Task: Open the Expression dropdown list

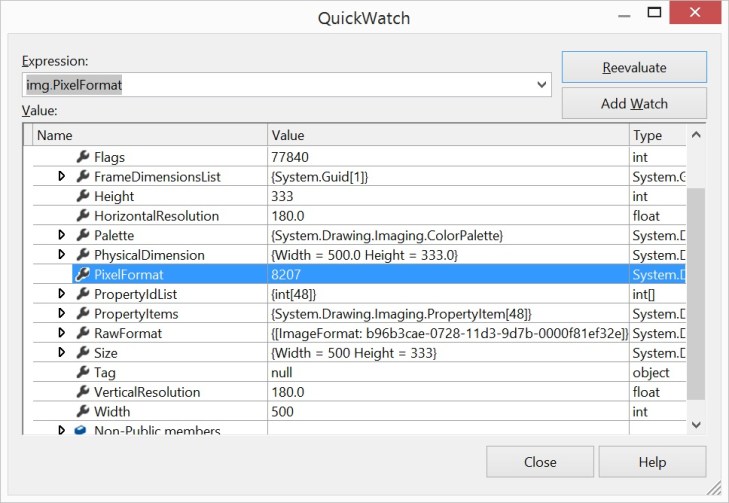Action: [x=541, y=85]
